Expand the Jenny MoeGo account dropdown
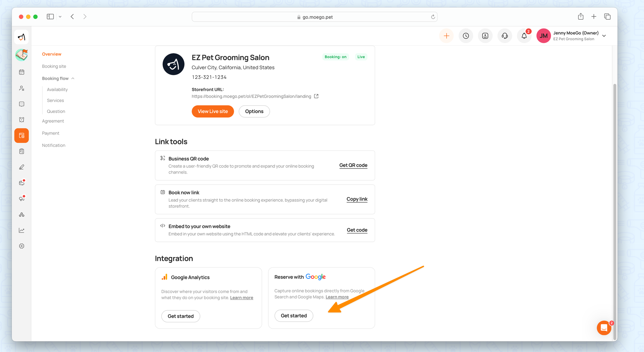The image size is (644, 352). pos(604,36)
